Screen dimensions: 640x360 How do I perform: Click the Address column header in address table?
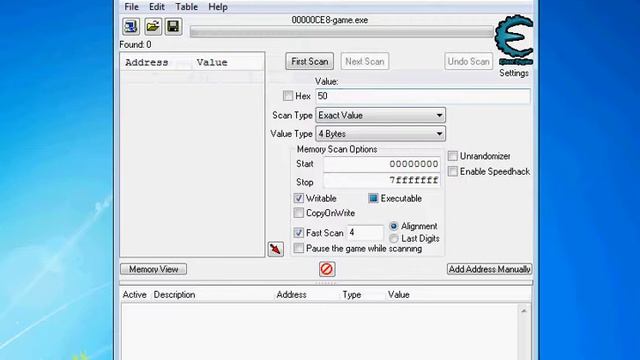[291, 295]
